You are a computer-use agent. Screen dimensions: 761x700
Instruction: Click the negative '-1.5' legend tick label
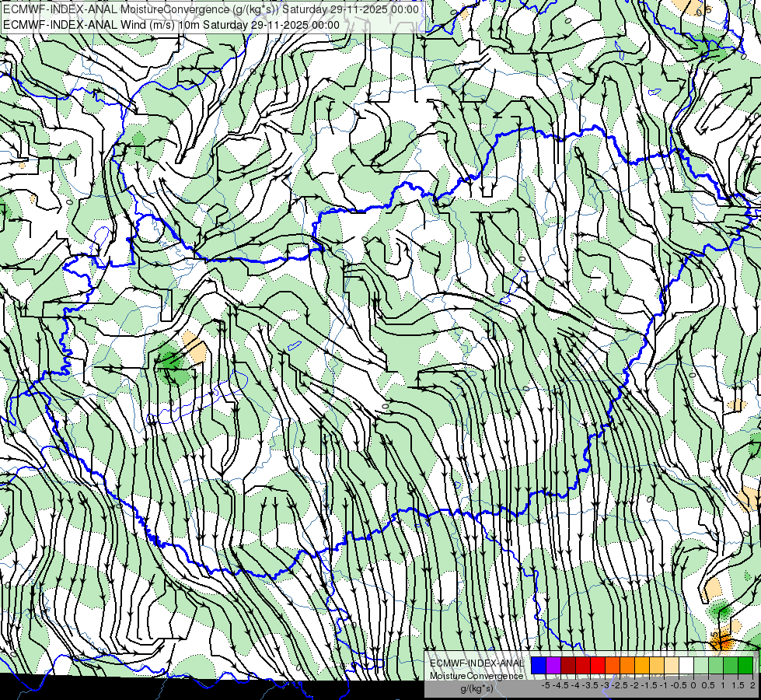pos(649,685)
